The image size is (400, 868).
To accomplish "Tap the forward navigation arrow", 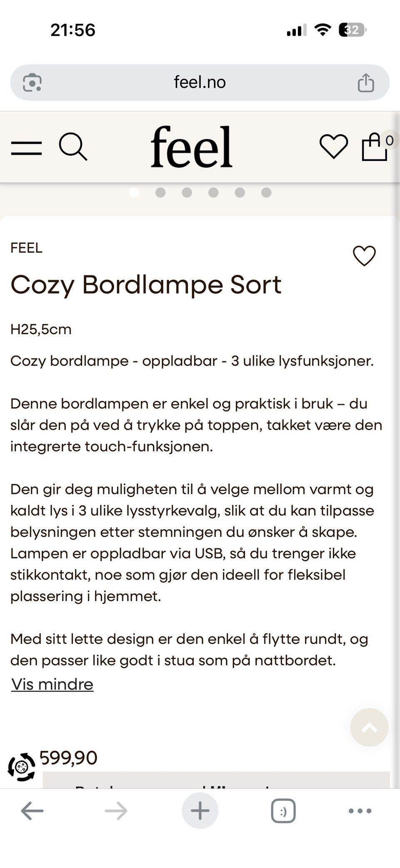I will (x=115, y=810).
